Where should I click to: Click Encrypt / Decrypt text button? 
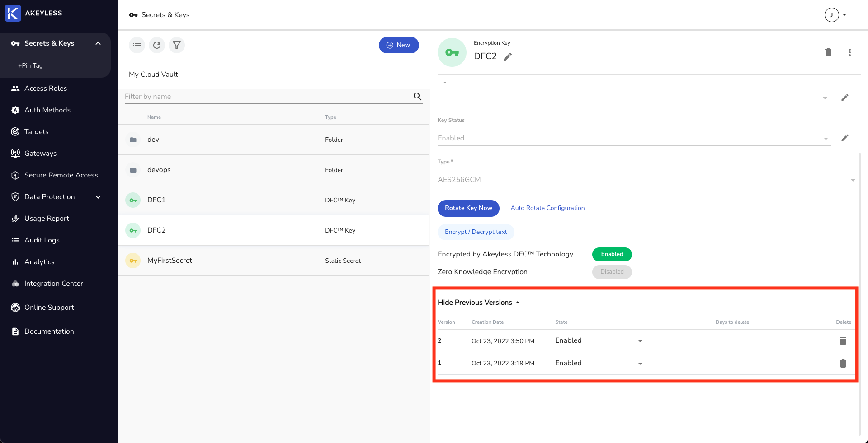coord(476,232)
